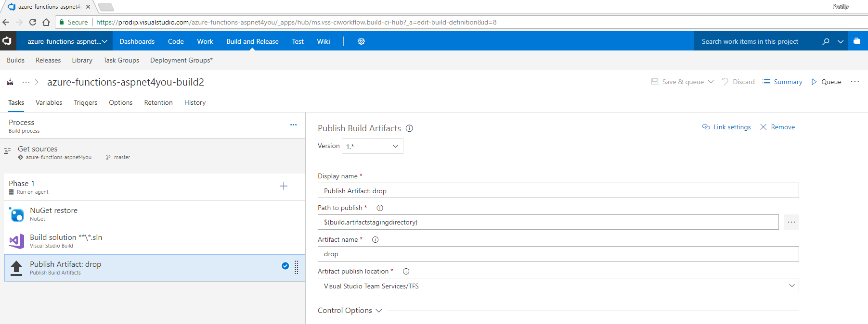Open the Version 1.* dropdown
This screenshot has width=868, height=324.
pos(373,146)
